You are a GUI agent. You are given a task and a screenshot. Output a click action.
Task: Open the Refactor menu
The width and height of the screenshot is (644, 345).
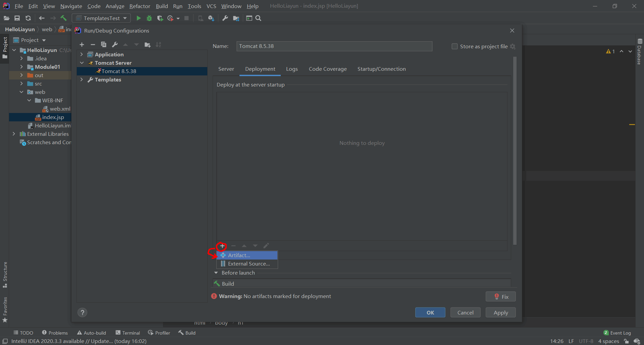tap(140, 6)
